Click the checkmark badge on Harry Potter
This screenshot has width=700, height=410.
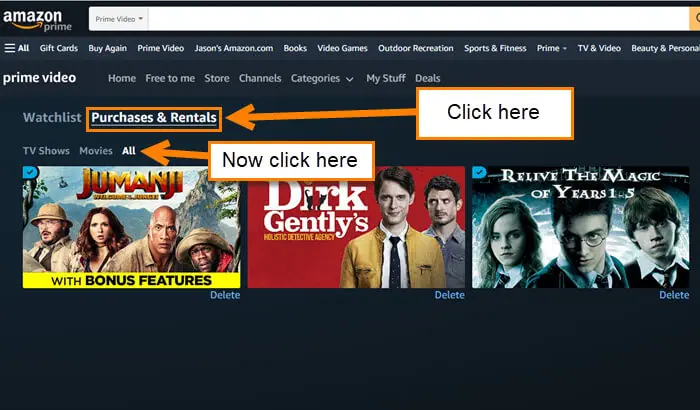[479, 172]
